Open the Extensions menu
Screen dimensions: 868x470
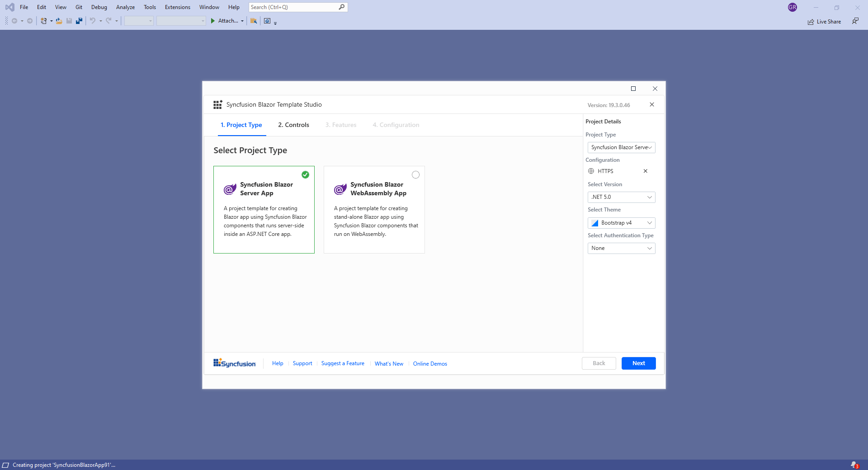click(x=177, y=7)
